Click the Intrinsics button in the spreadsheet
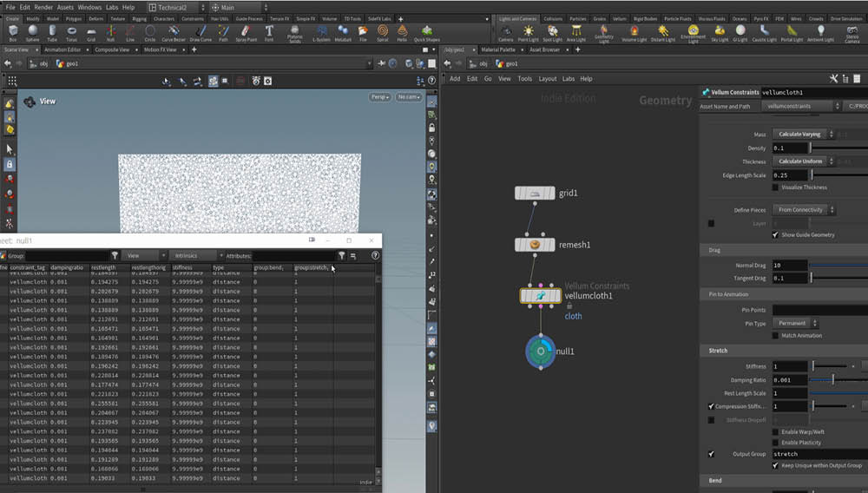The image size is (868, 493). [186, 256]
